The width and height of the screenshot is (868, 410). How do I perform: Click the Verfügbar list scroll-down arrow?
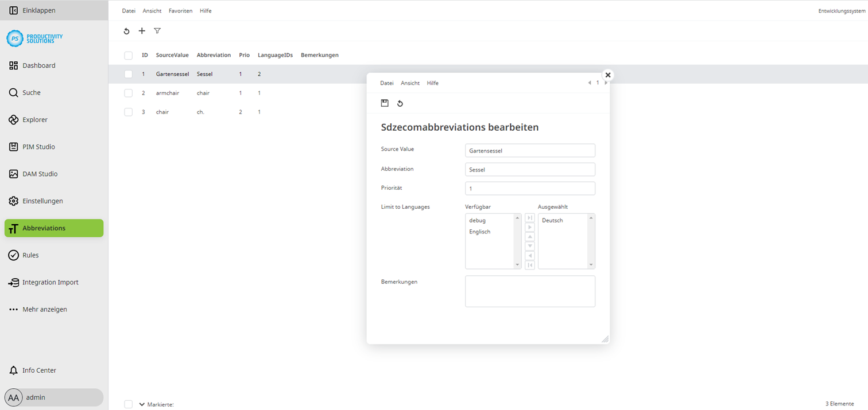pyautogui.click(x=518, y=265)
